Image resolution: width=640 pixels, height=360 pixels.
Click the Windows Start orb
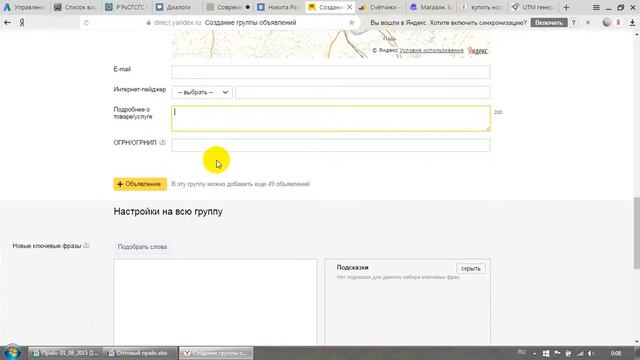(x=11, y=353)
